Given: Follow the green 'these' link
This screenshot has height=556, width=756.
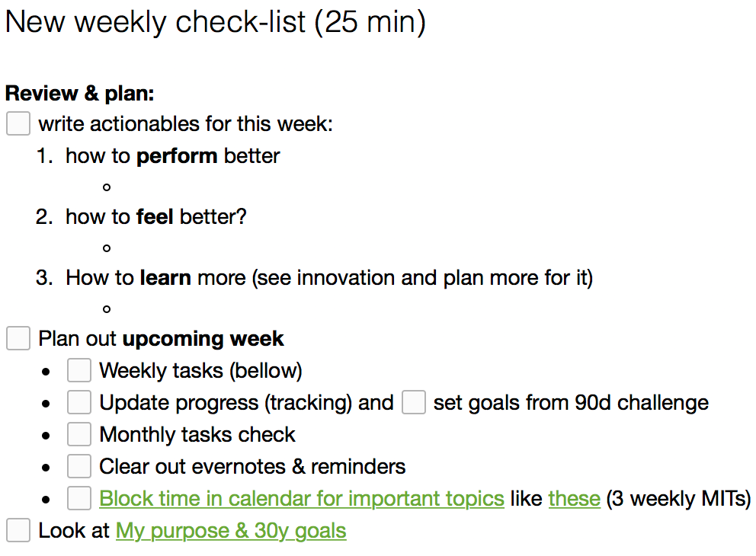Looking at the screenshot, I should (x=574, y=499).
